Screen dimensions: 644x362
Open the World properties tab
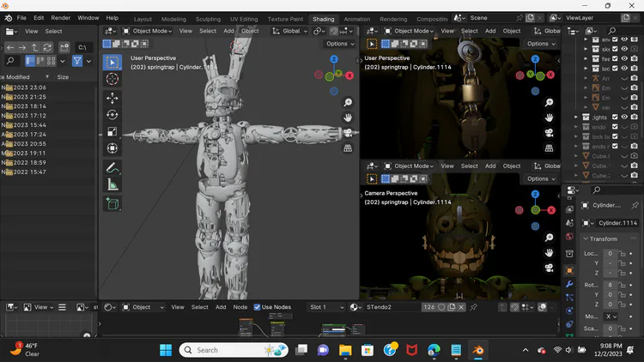click(569, 237)
